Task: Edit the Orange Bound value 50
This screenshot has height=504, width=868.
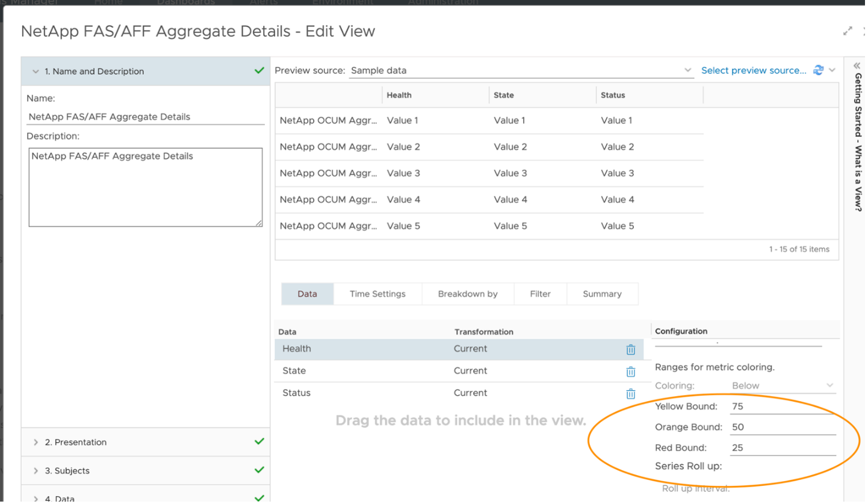Action: coord(783,427)
